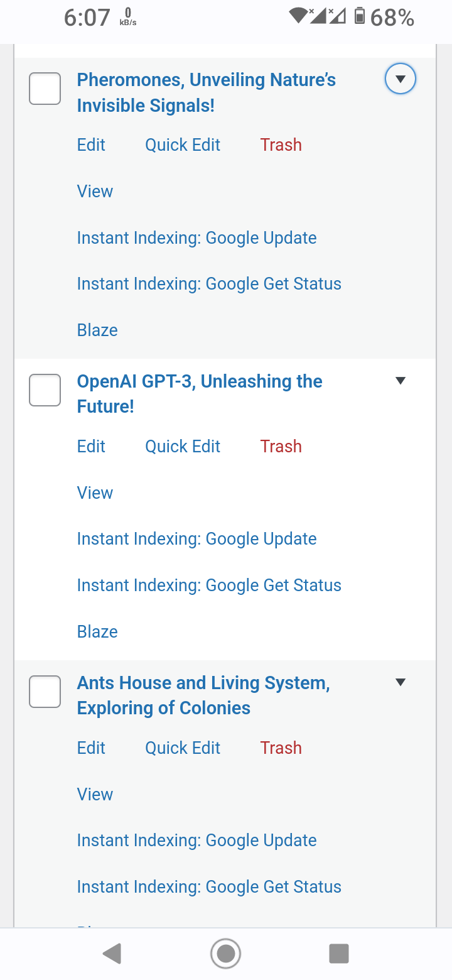The width and height of the screenshot is (452, 980).
Task: Tap the Android back navigation button
Action: (x=112, y=954)
